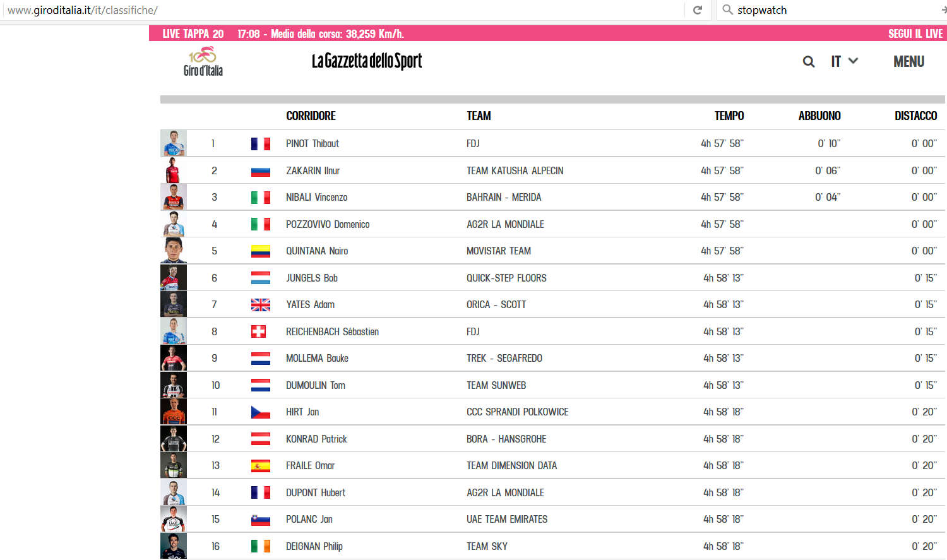The image size is (947, 560).
Task: Select the race average speed text 38,259 Km/h
Action: [x=375, y=33]
